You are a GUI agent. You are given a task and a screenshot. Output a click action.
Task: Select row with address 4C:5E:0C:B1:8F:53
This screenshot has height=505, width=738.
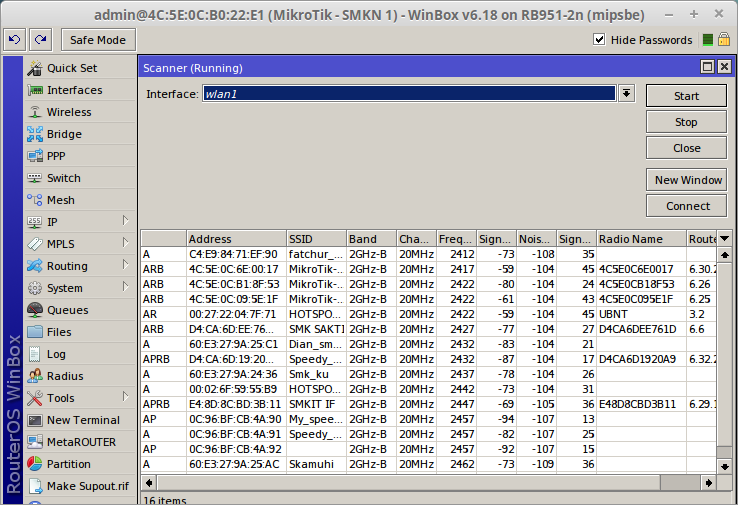[428, 284]
